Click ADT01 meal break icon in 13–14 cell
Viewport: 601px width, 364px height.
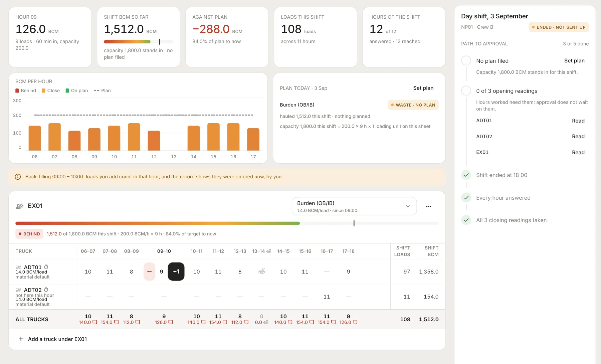click(x=262, y=271)
